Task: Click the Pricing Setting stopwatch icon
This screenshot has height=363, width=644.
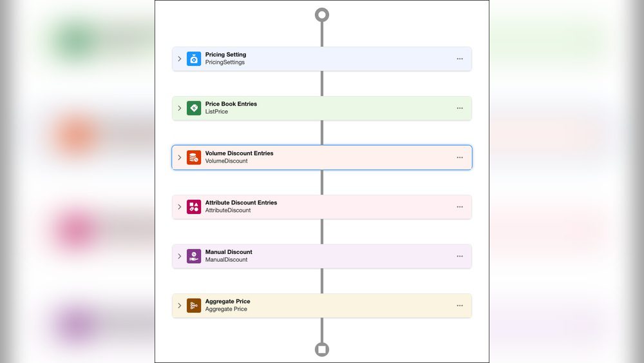Action: (194, 59)
